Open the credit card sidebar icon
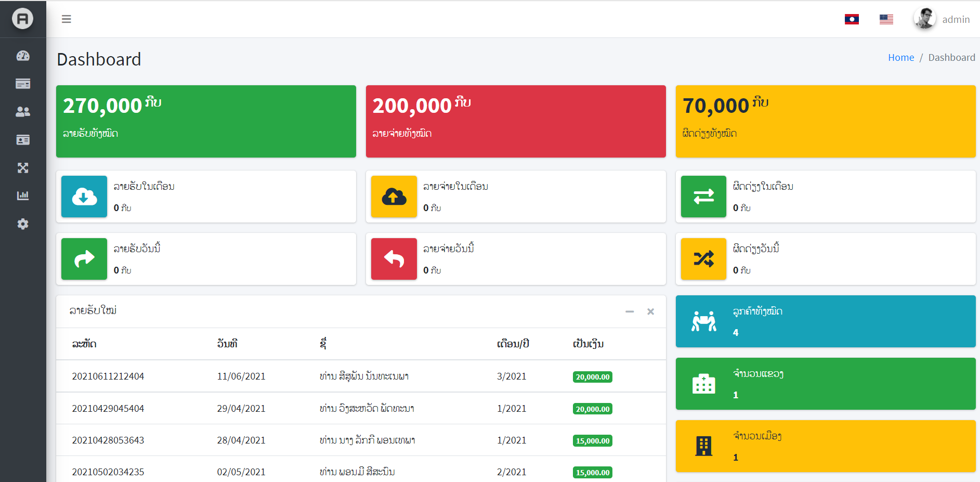The width and height of the screenshot is (980, 482). pos(23,84)
